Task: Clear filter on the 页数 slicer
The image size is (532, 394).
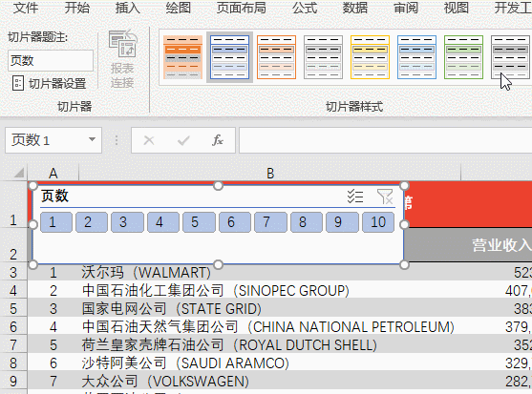Action: click(x=385, y=197)
